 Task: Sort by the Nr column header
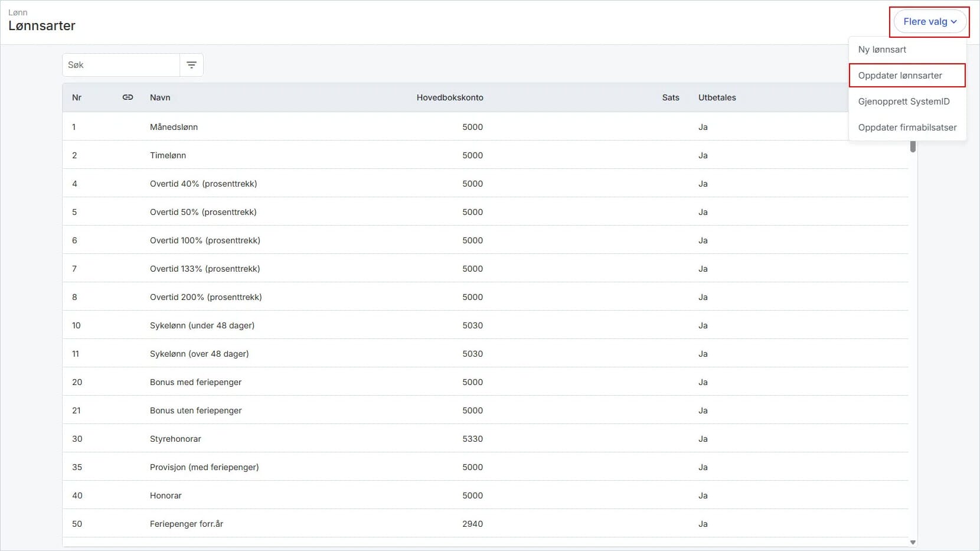click(x=77, y=97)
